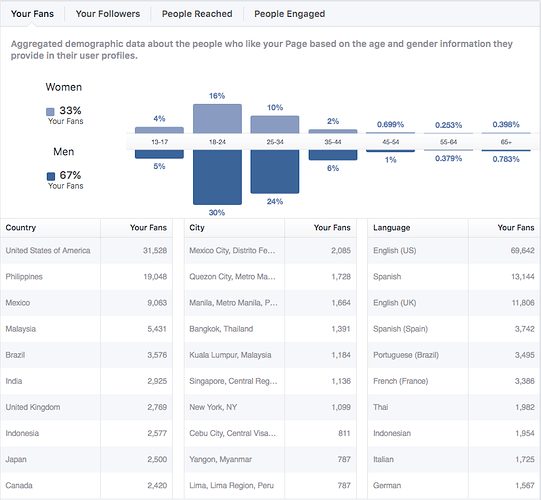Click the Women light blue legend swatch

50,112
